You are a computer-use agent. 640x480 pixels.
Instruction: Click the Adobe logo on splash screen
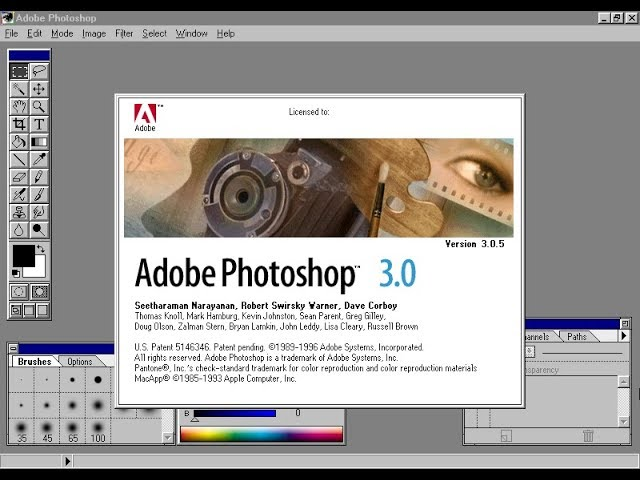tap(146, 118)
